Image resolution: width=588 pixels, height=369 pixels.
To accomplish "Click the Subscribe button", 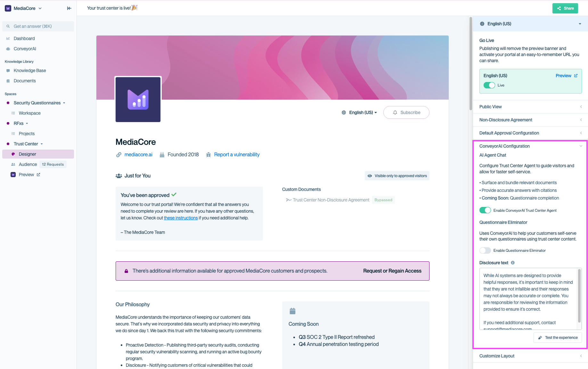I will pyautogui.click(x=406, y=112).
